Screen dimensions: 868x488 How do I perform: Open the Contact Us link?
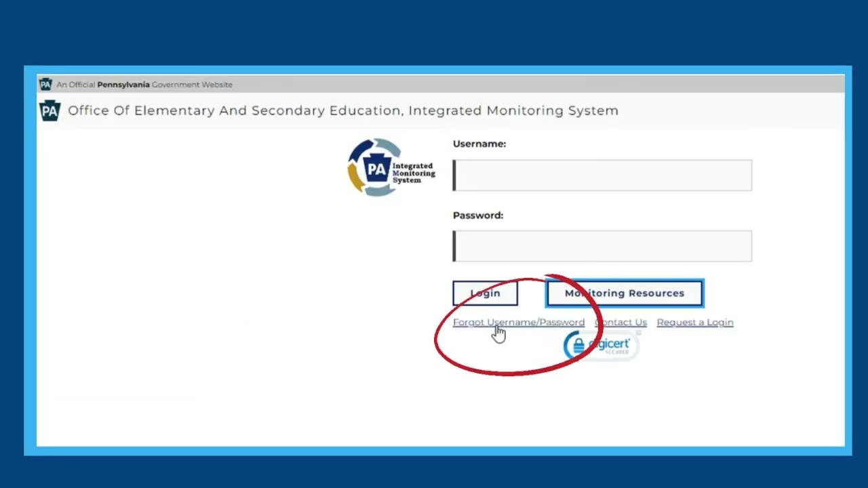pos(620,322)
